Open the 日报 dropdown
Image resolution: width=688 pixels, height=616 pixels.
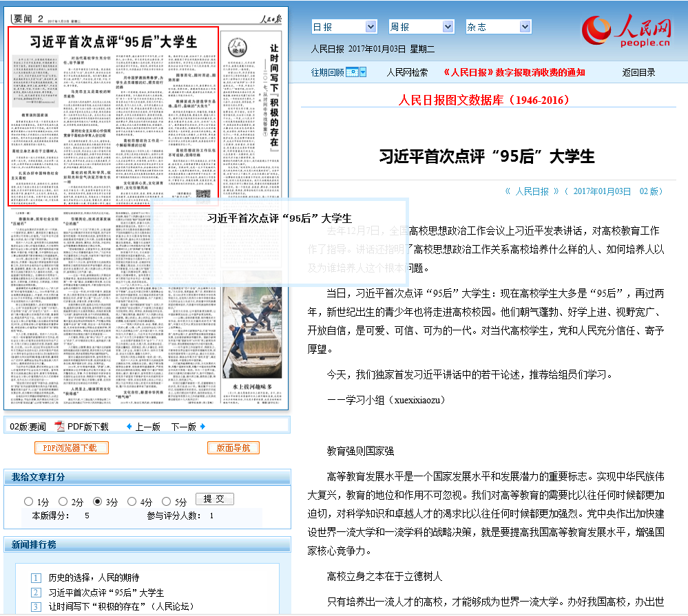point(344,27)
